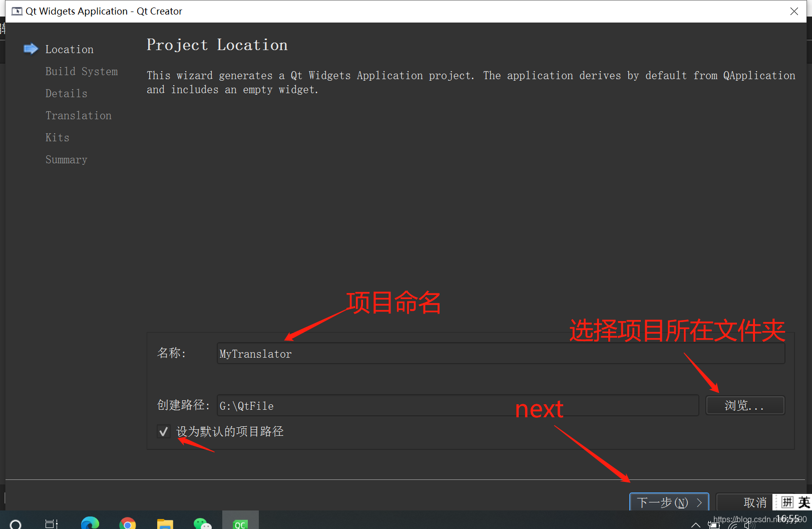This screenshot has width=812, height=529.
Task: Open File Explorer from taskbar
Action: coord(165,523)
